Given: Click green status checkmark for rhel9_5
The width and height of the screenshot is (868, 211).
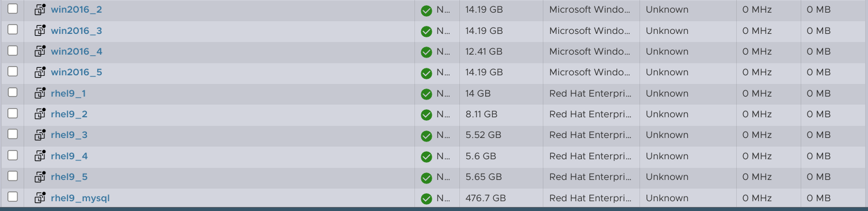Looking at the screenshot, I should (427, 177).
